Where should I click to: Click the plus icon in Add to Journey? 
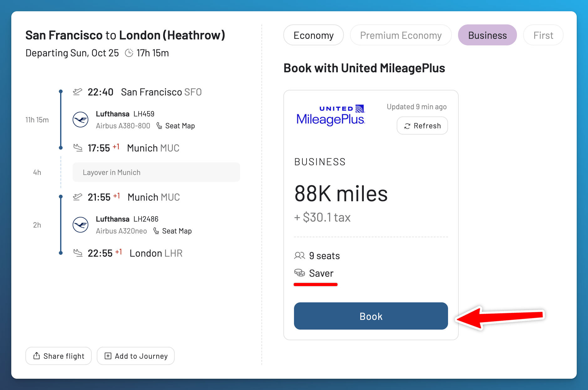pyautogui.click(x=108, y=356)
